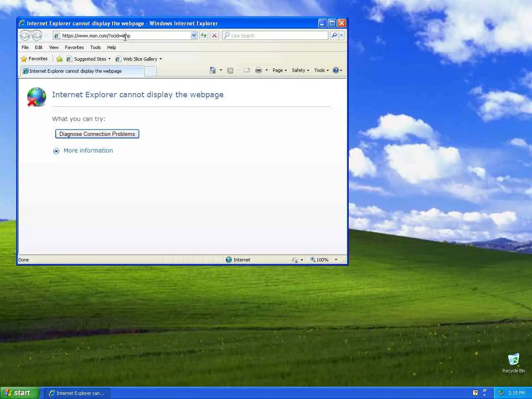Click the More information link text

pyautogui.click(x=88, y=150)
